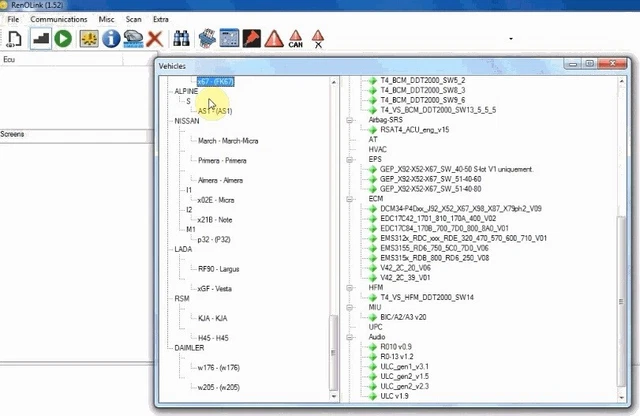Collapse the ECM tree node

[349, 199]
